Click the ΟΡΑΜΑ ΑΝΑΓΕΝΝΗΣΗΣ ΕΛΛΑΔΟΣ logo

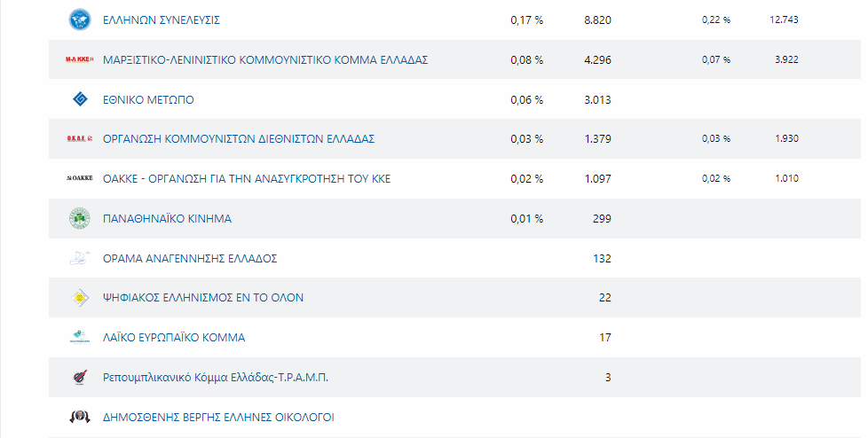(80, 258)
